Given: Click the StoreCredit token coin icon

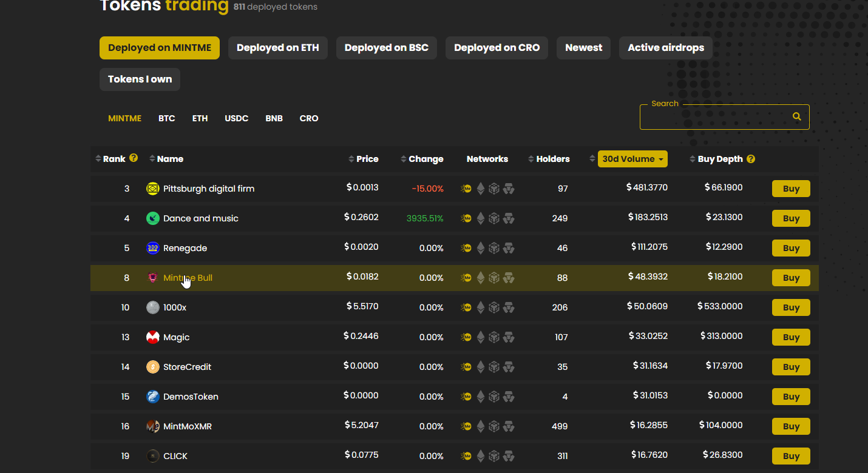Looking at the screenshot, I should [x=153, y=367].
